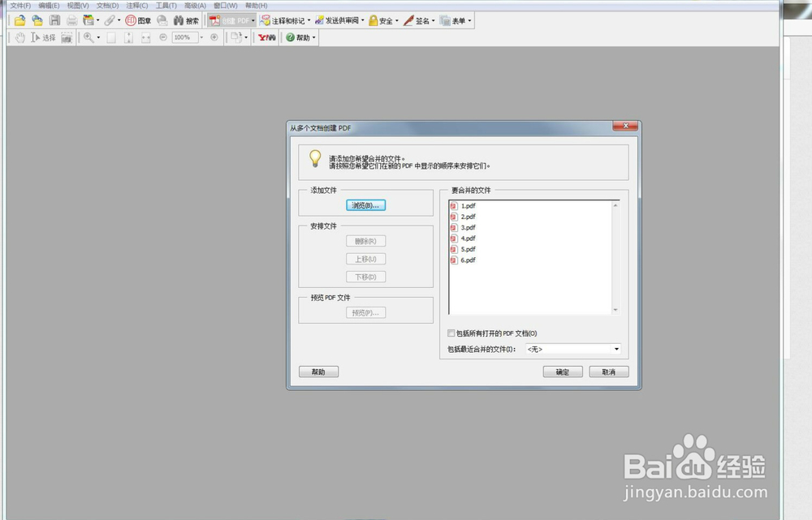Expand the 注释和标记 dropdown arrow
This screenshot has width=812, height=520.
(309, 21)
